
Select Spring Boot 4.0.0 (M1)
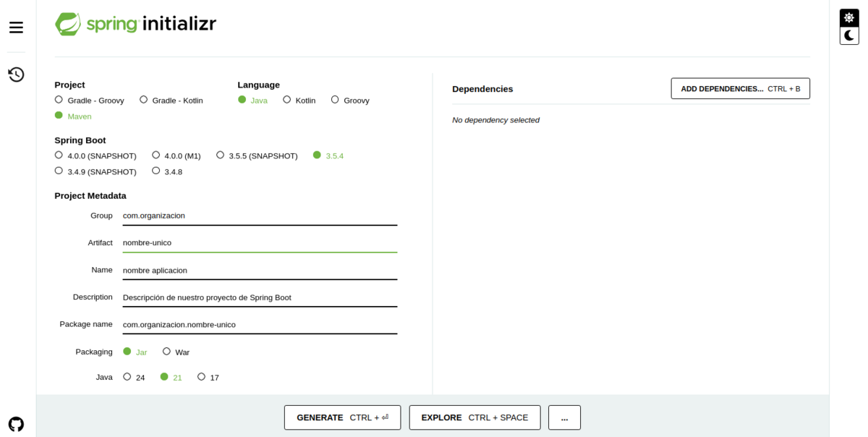pyautogui.click(x=176, y=156)
